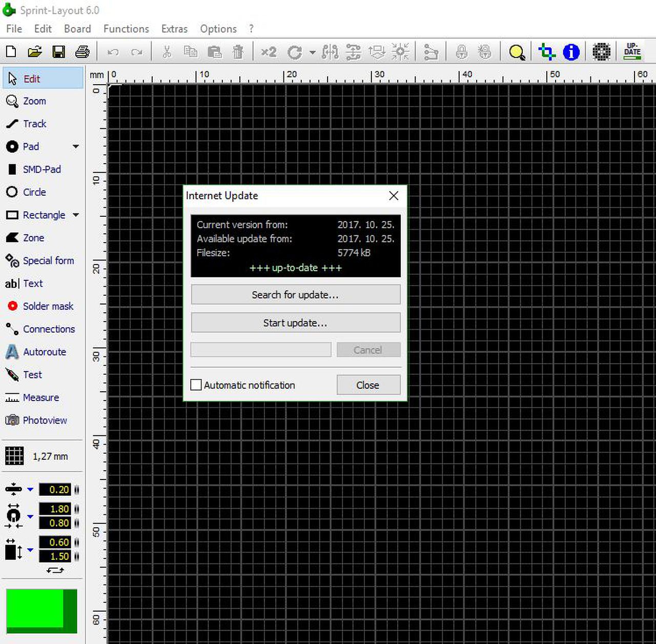Viewport: 656px width, 644px height.
Task: Select the Measure tool
Action: point(43,397)
